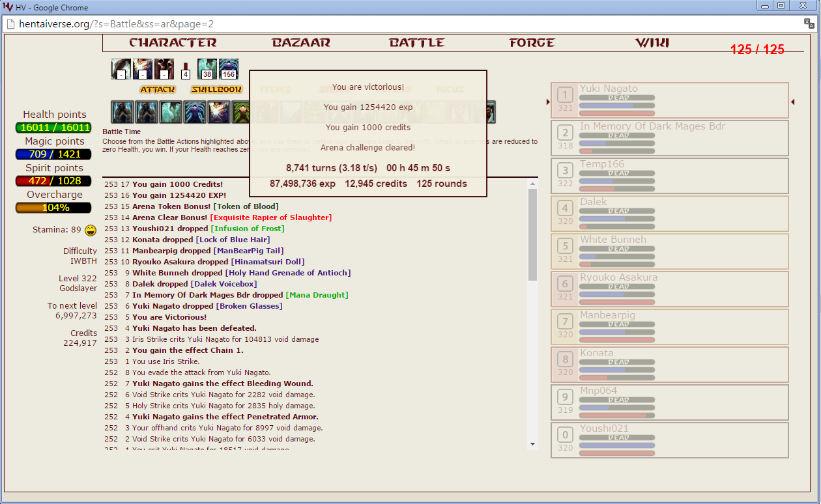The image size is (821, 504).
Task: Click the potion effect icon marked 4
Action: 185,70
